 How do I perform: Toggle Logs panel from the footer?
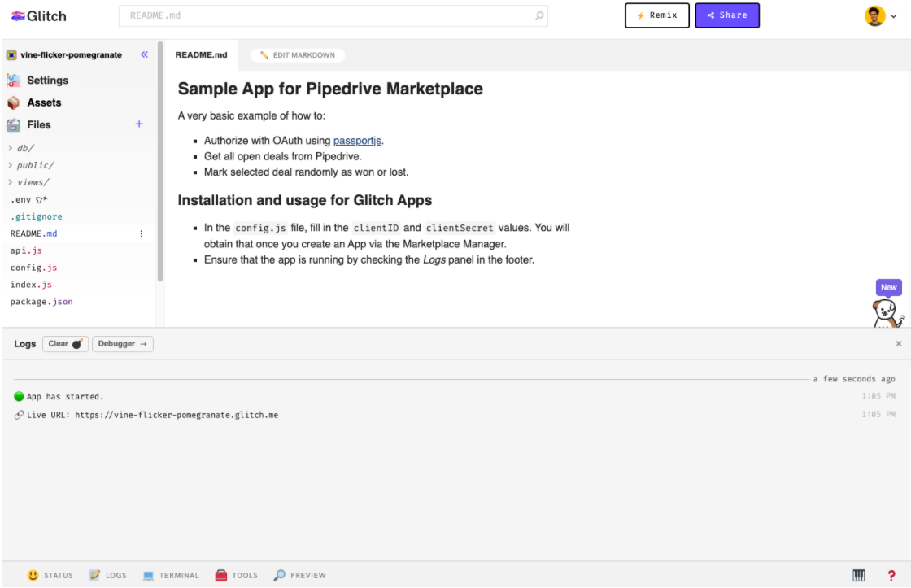[x=107, y=575]
